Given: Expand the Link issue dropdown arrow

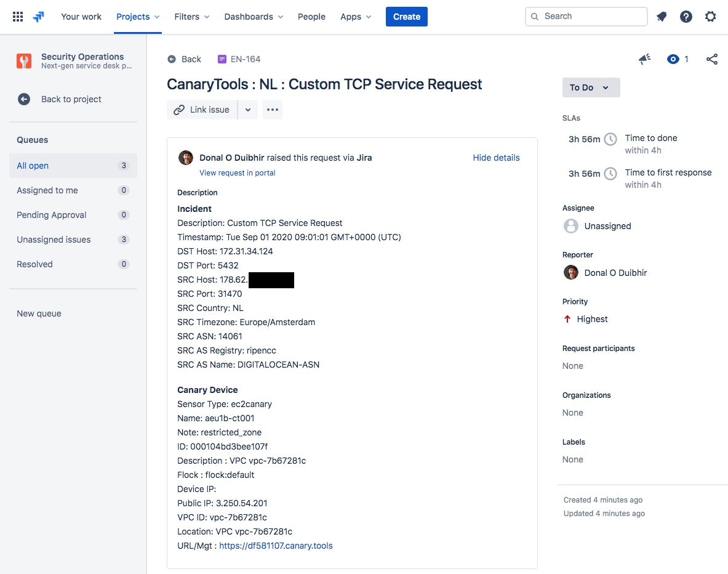Looking at the screenshot, I should tap(248, 110).
